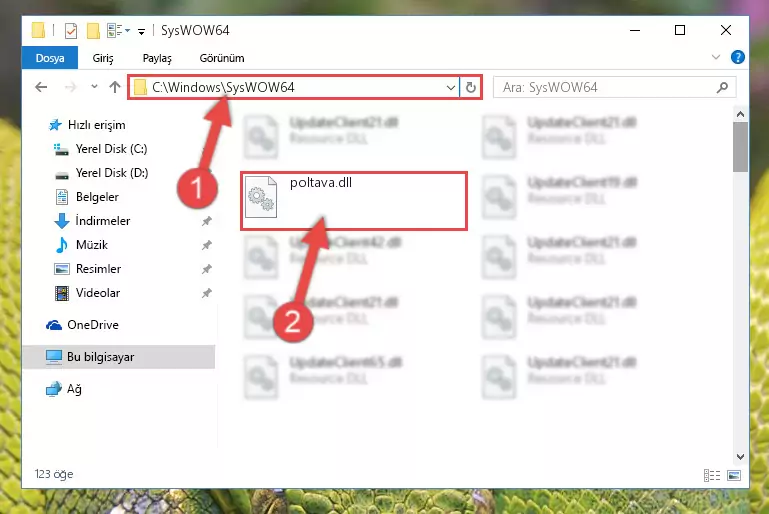Screen dimensions: 769x514
Task: Click the scrollbar down arrow in file list
Action: [740, 457]
